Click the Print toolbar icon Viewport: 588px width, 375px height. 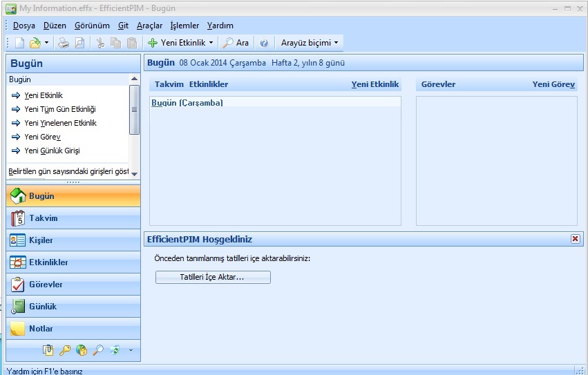64,43
